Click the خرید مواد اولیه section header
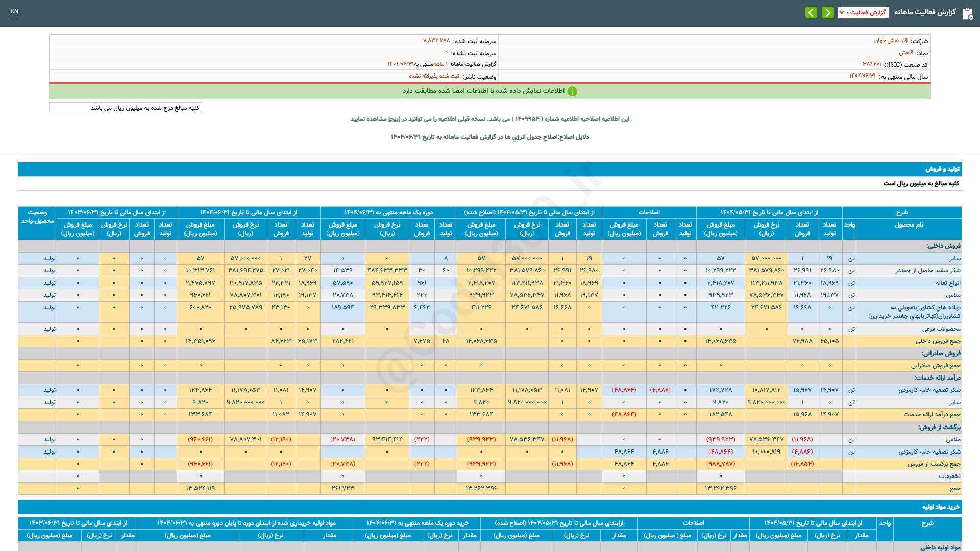The width and height of the screenshot is (980, 551). [x=941, y=507]
